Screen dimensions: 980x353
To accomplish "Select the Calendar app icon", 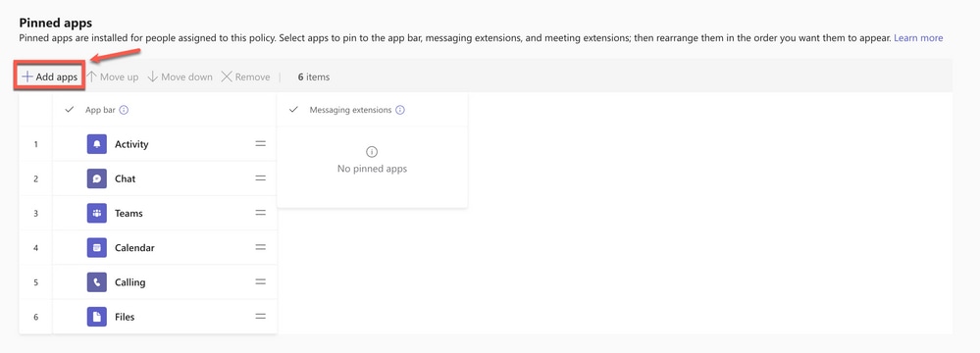I will 97,247.
